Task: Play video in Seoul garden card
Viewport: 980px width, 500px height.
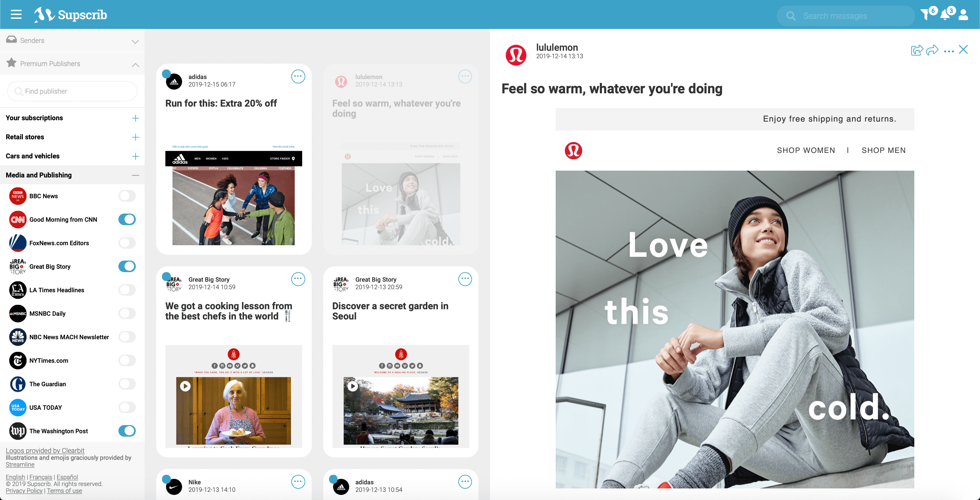Action: pyautogui.click(x=353, y=386)
